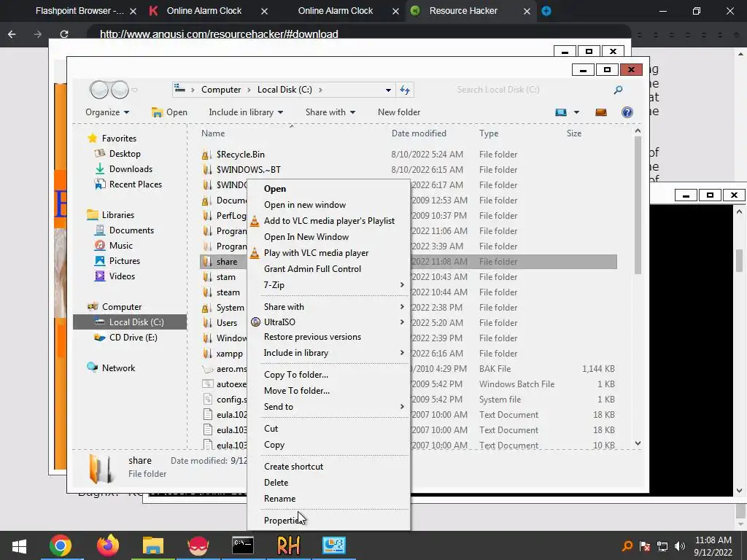Click the browser back arrow
The height and width of the screenshot is (560, 747).
pos(12,34)
